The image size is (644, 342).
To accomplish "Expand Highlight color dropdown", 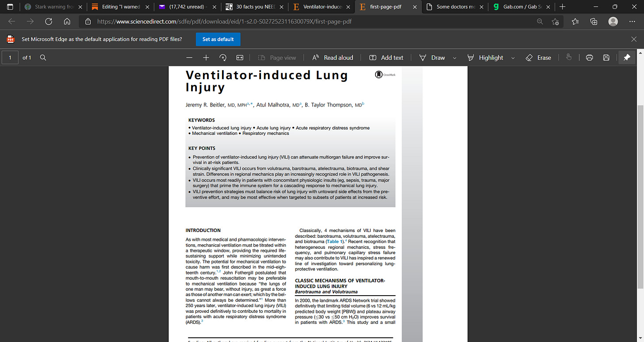I will pyautogui.click(x=513, y=58).
